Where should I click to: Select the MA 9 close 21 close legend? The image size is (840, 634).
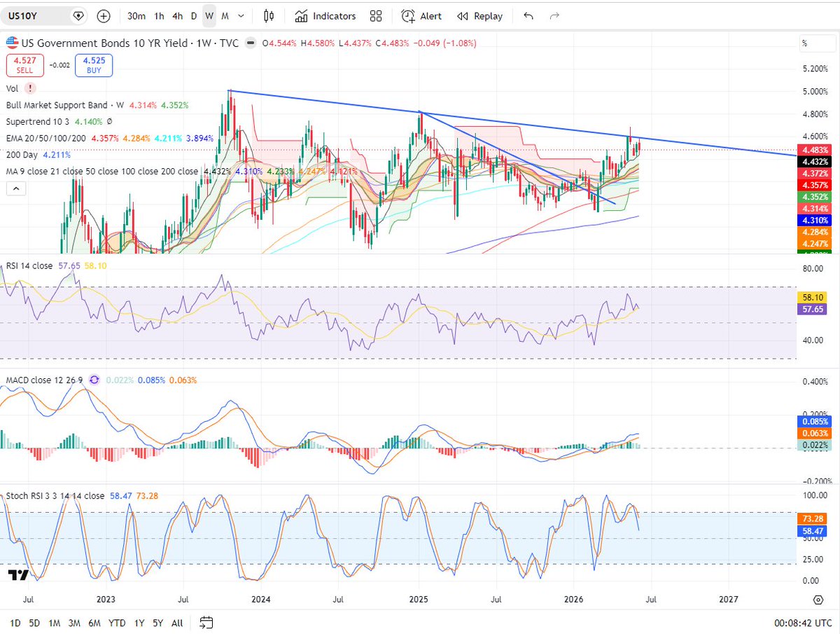(x=101, y=171)
